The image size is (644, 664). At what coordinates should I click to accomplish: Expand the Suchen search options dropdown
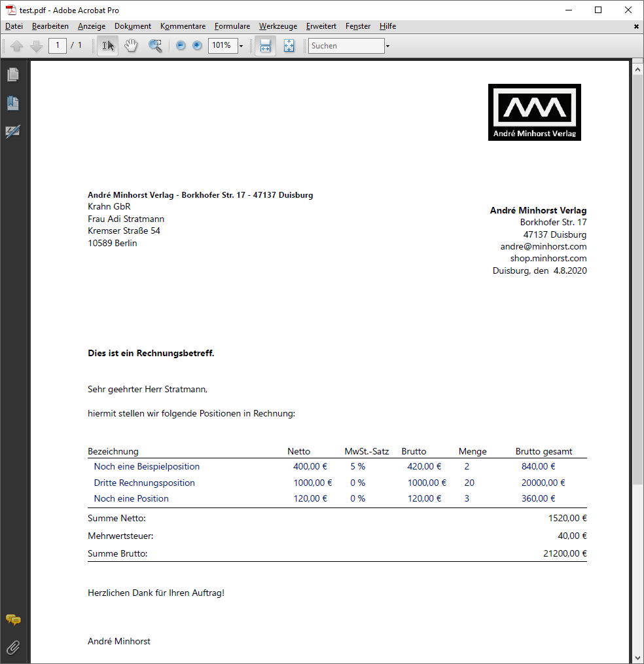387,46
